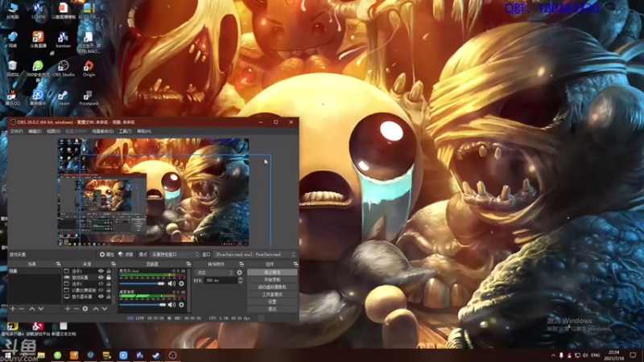Click the 开始录制 start recording button
The image size is (644, 362).
pyautogui.click(x=272, y=280)
